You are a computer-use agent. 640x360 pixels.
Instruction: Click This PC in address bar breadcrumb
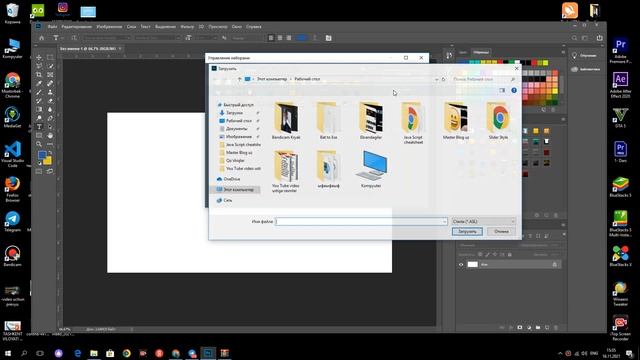272,79
